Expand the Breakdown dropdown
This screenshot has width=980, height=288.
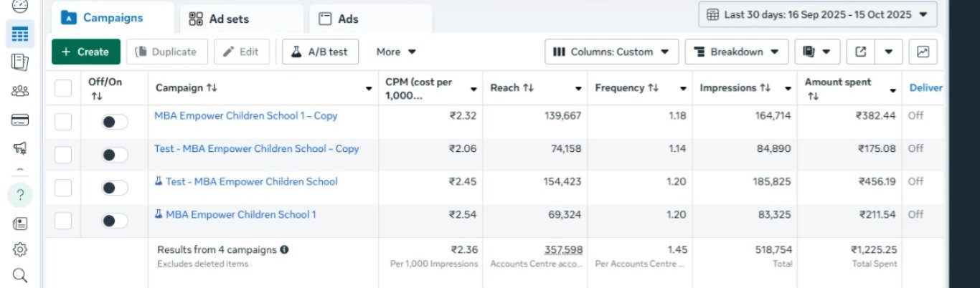(x=736, y=52)
